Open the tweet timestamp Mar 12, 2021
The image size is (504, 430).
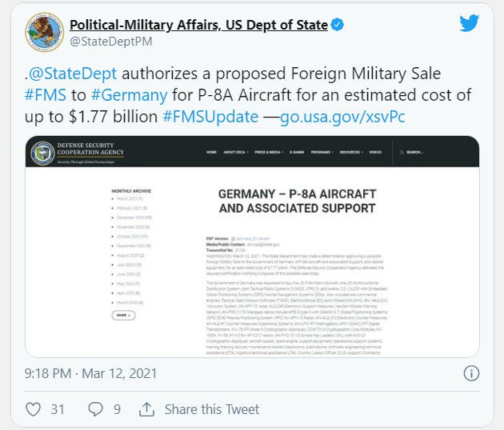tap(91, 373)
